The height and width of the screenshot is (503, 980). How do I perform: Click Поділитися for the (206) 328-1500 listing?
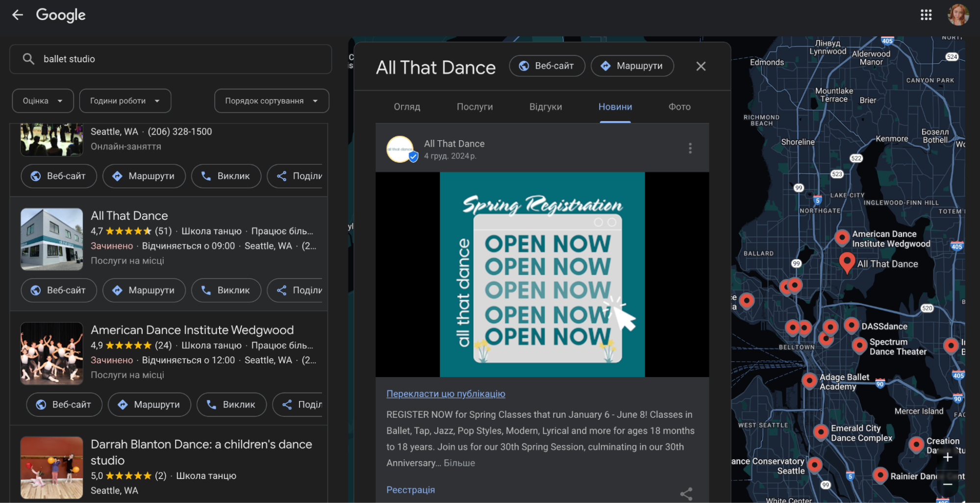295,176
